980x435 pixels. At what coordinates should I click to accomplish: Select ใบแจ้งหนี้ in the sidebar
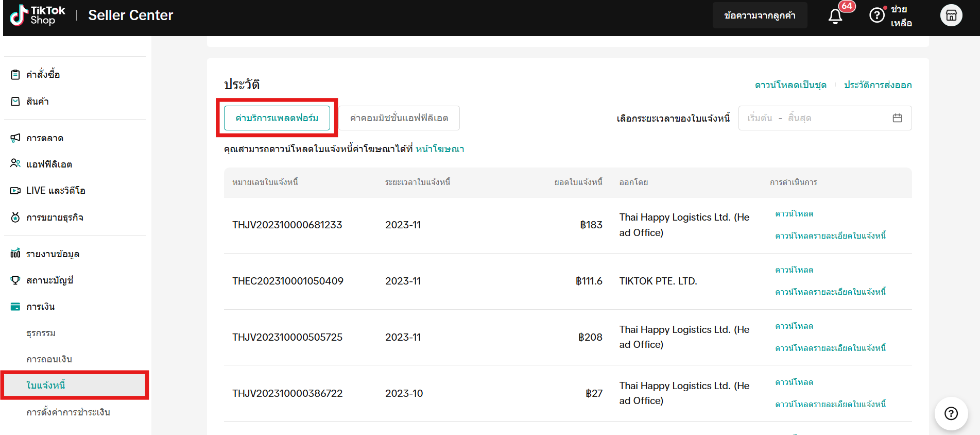(x=46, y=385)
